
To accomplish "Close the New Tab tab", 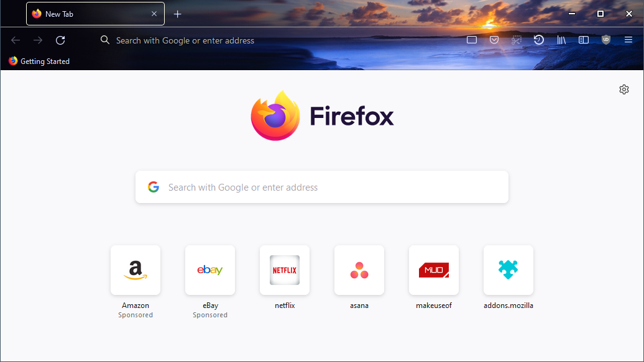I will 154,14.
